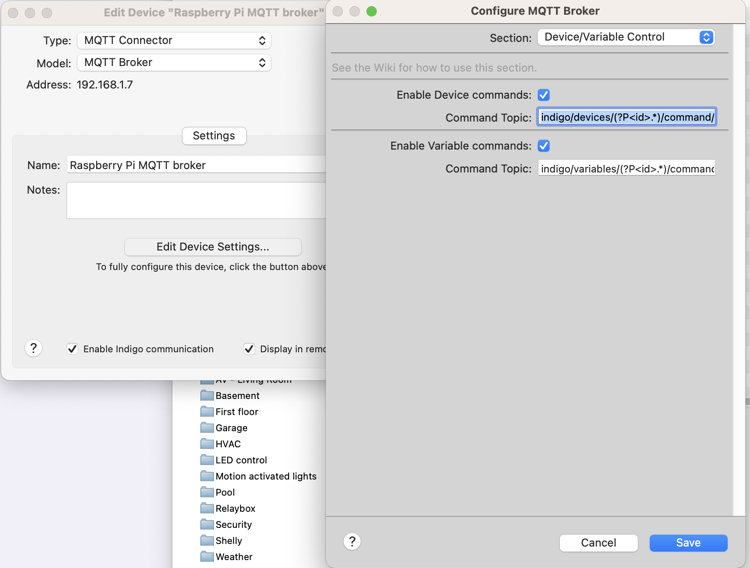Toggle the Display in remote checkbox
This screenshot has width=750, height=568.
click(249, 349)
